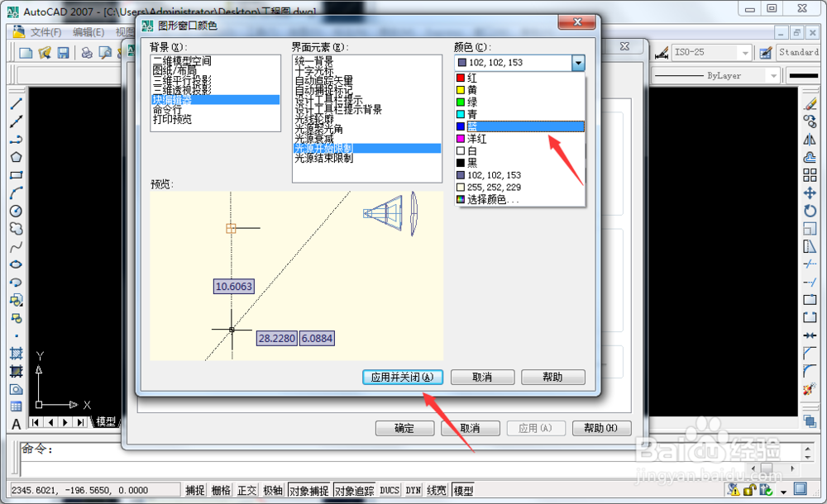Select the Rotate tool
The width and height of the screenshot is (827, 504).
[810, 211]
